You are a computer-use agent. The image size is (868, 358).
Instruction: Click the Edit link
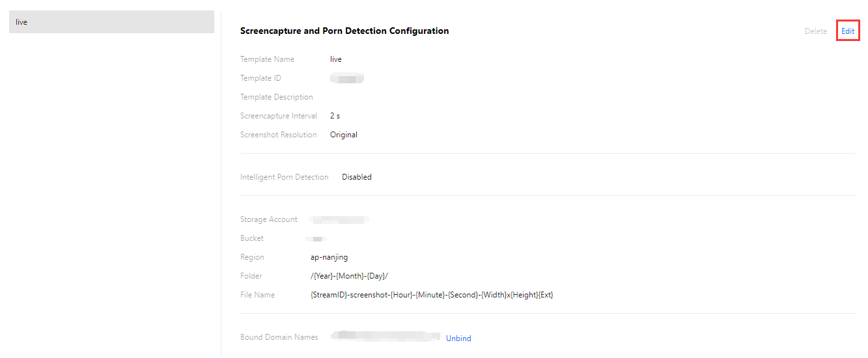point(847,31)
